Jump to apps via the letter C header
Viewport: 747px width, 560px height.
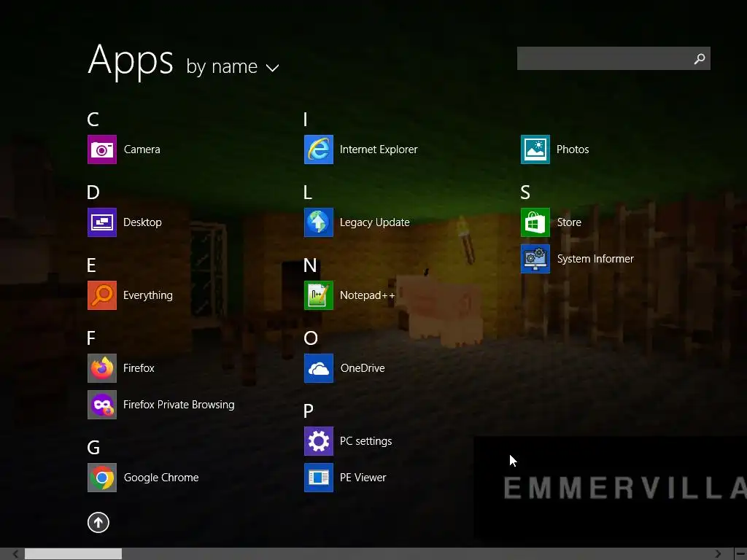93,120
